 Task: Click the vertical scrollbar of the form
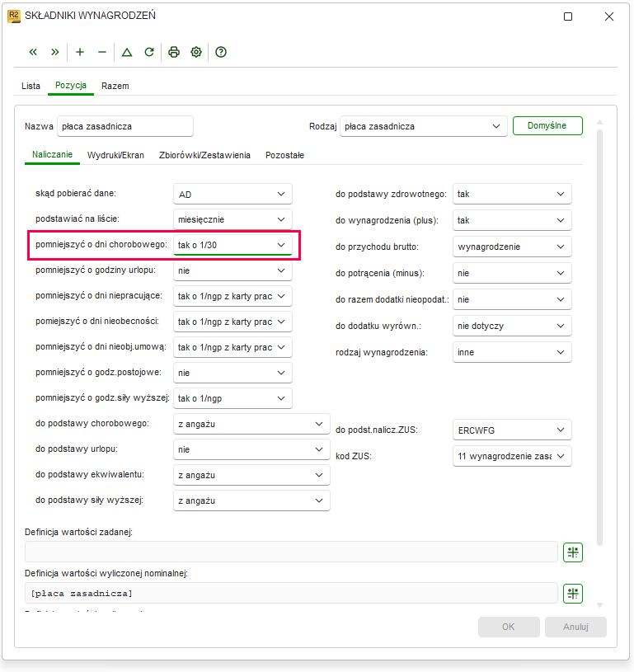[x=599, y=338]
